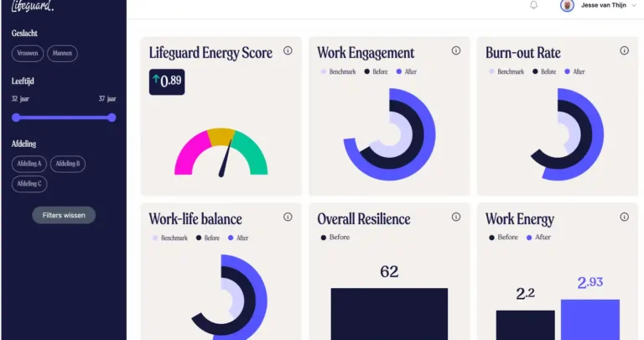This screenshot has width=644, height=340.
Task: Click info icon on Work-life balance card
Action: [x=288, y=217]
